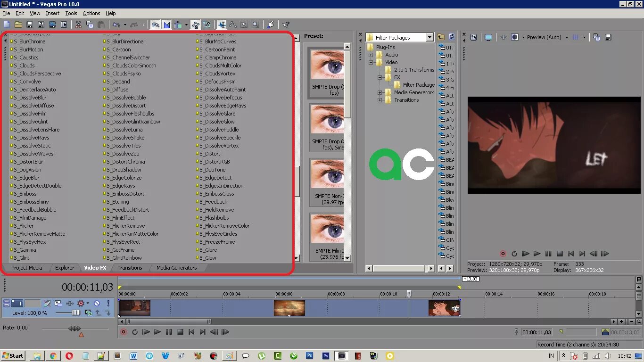Open project video properties in preview toolbar
The width and height of the screenshot is (644, 362).
click(x=474, y=37)
